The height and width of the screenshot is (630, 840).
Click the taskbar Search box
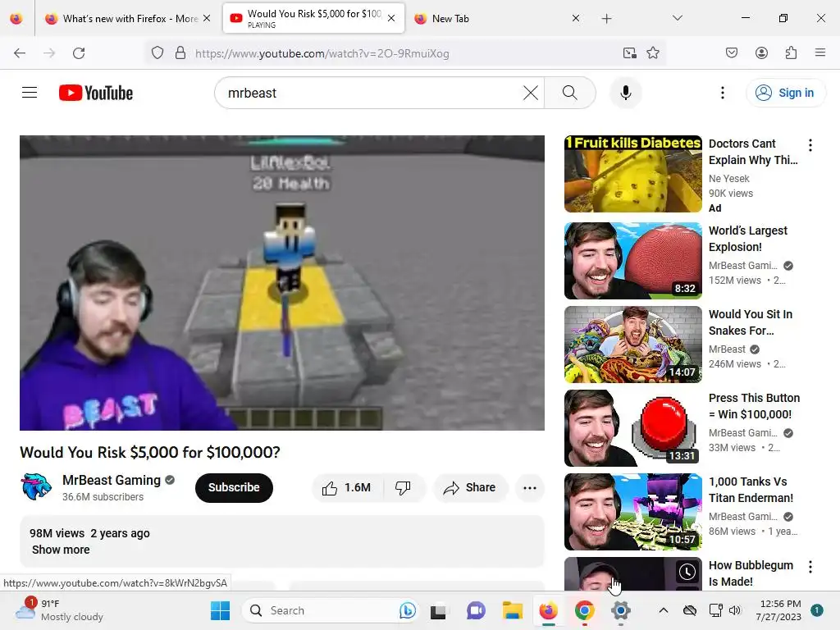click(x=330, y=610)
